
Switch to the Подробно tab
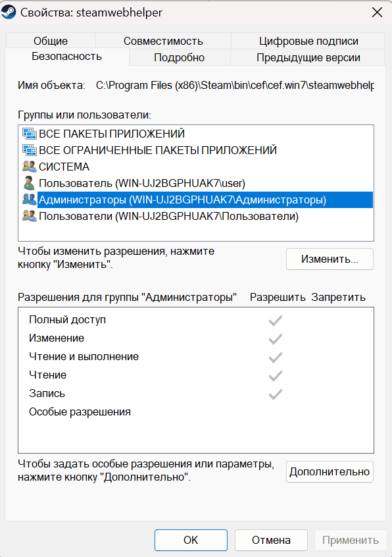point(179,57)
